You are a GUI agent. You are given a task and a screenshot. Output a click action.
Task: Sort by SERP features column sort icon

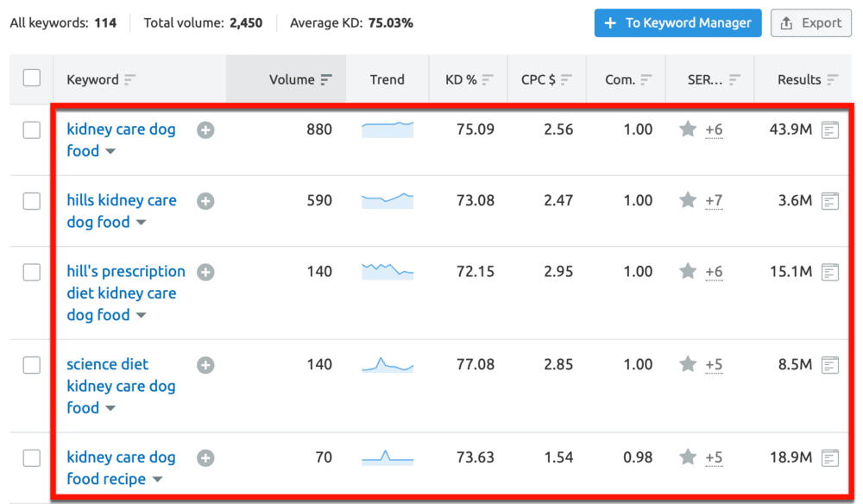coord(734,79)
